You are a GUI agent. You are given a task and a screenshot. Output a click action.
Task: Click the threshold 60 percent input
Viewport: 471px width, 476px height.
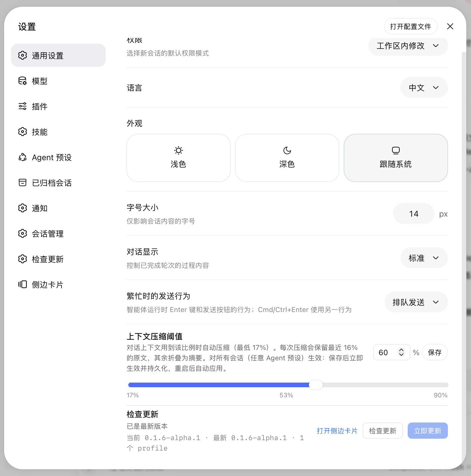tap(392, 352)
